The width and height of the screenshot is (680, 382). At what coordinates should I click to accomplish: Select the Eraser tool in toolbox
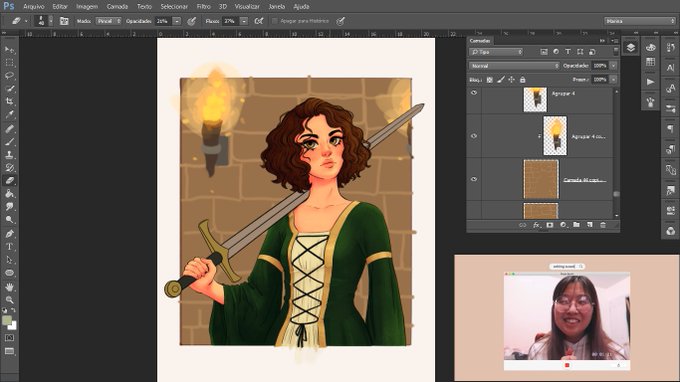click(9, 181)
